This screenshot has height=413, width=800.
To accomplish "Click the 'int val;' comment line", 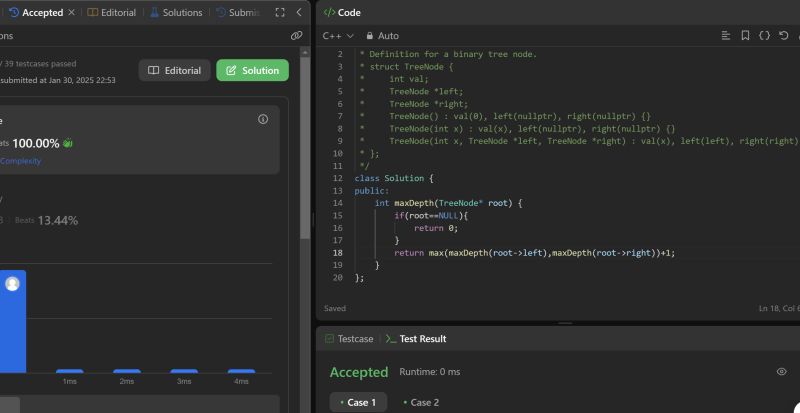I will tap(409, 79).
